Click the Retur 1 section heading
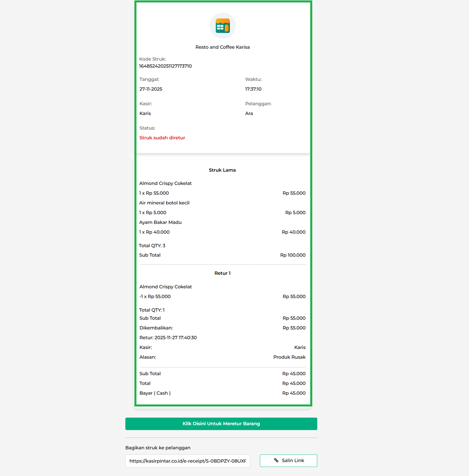This screenshot has width=469, height=476. tap(222, 273)
